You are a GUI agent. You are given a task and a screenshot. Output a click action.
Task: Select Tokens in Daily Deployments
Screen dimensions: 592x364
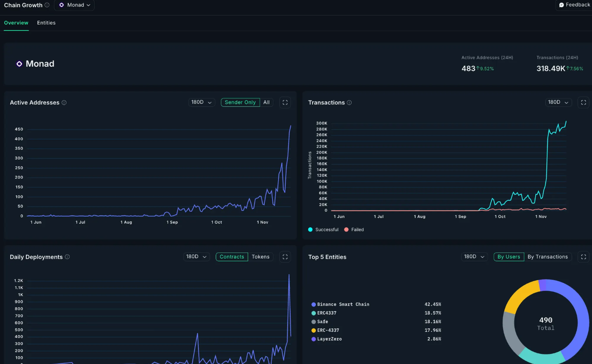pyautogui.click(x=261, y=257)
